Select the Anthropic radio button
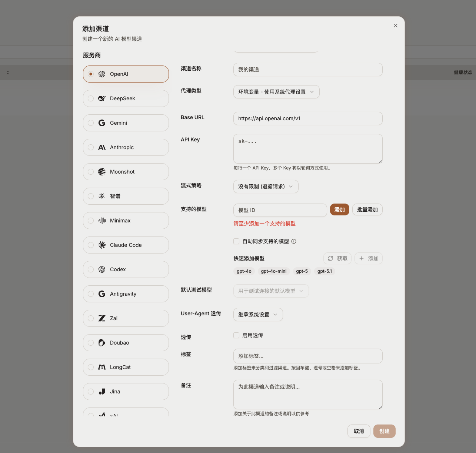 91,147
